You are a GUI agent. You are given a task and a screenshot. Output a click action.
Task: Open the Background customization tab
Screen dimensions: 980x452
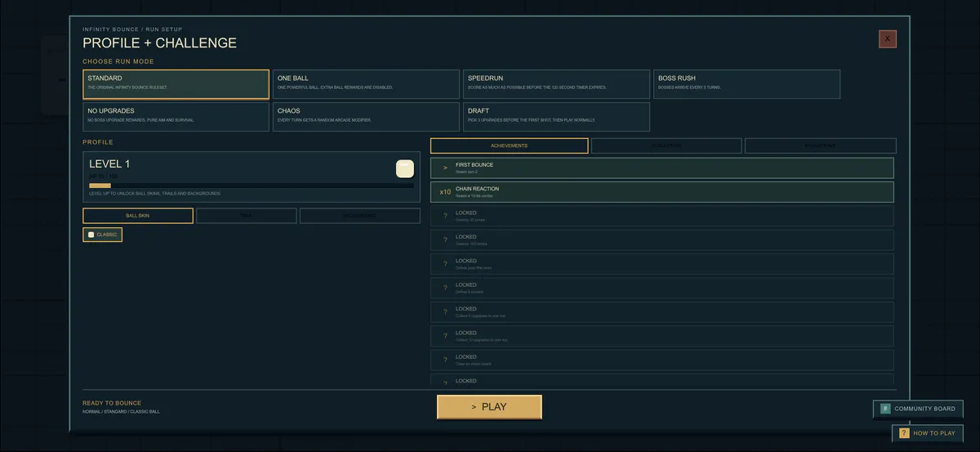pyautogui.click(x=360, y=216)
